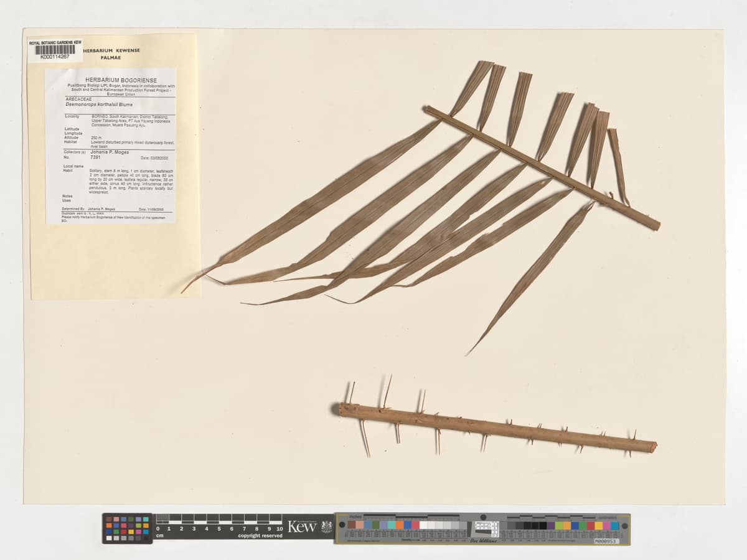The image size is (747, 560).
Task: Click the 'Latitude' field label
Action: 72,129
